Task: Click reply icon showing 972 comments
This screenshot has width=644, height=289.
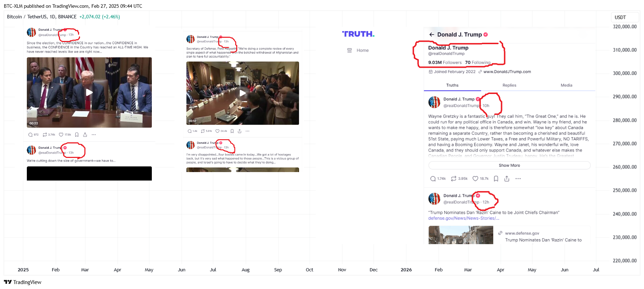Action: 30,135
